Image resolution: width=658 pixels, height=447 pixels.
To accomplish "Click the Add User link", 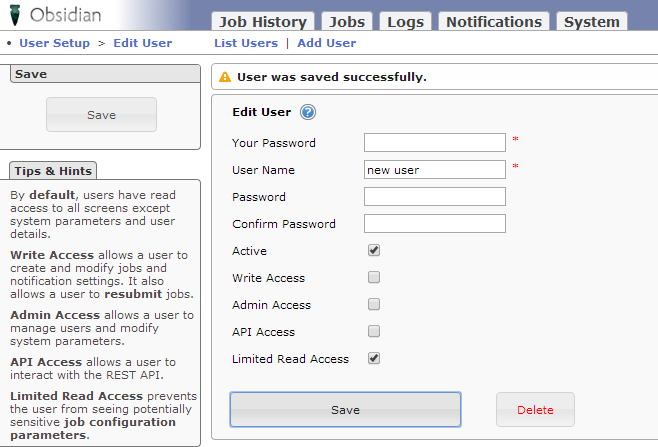I will 326,43.
